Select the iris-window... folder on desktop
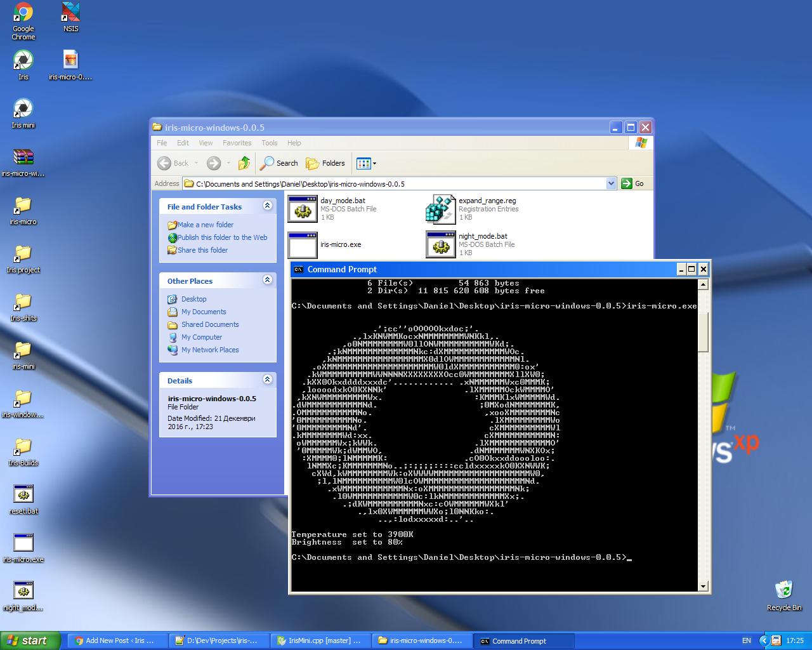812x650 pixels. (x=23, y=403)
